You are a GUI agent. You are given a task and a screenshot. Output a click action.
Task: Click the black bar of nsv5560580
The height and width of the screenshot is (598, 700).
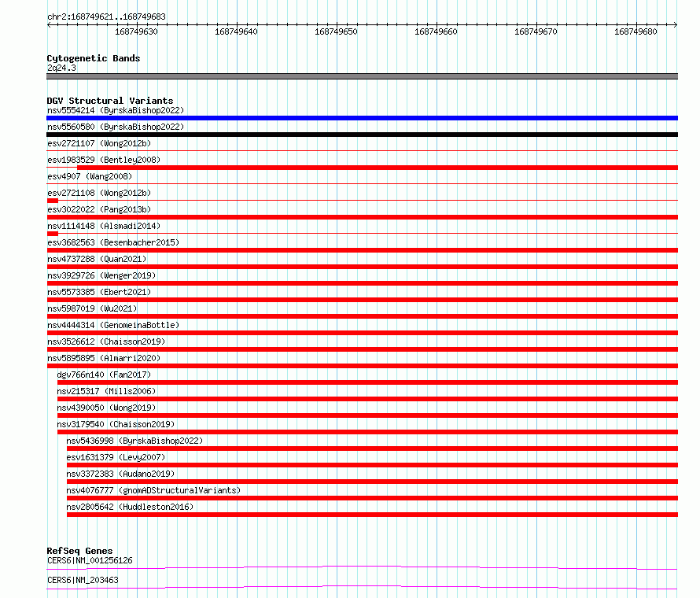click(362, 135)
